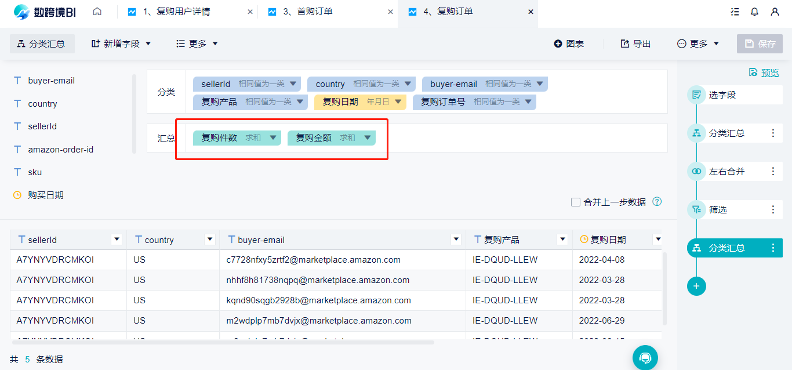792x370 pixels.
Task: Open the list view icon in the top bar
Action: click(x=735, y=12)
